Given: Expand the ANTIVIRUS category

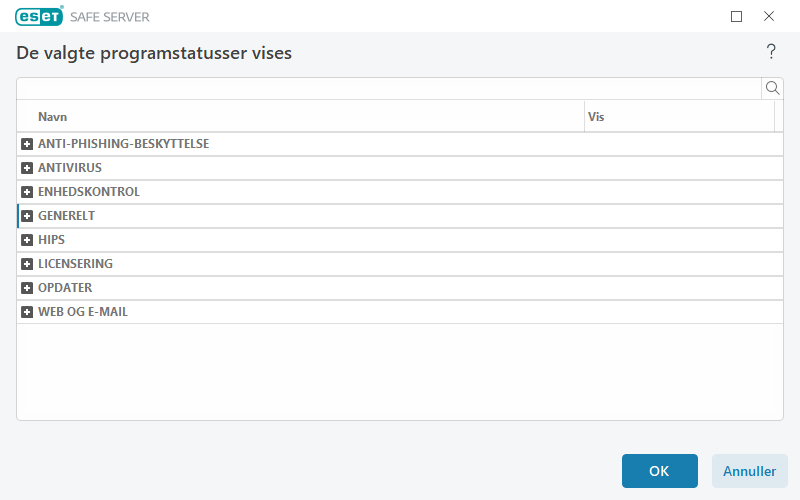Looking at the screenshot, I should [x=28, y=168].
